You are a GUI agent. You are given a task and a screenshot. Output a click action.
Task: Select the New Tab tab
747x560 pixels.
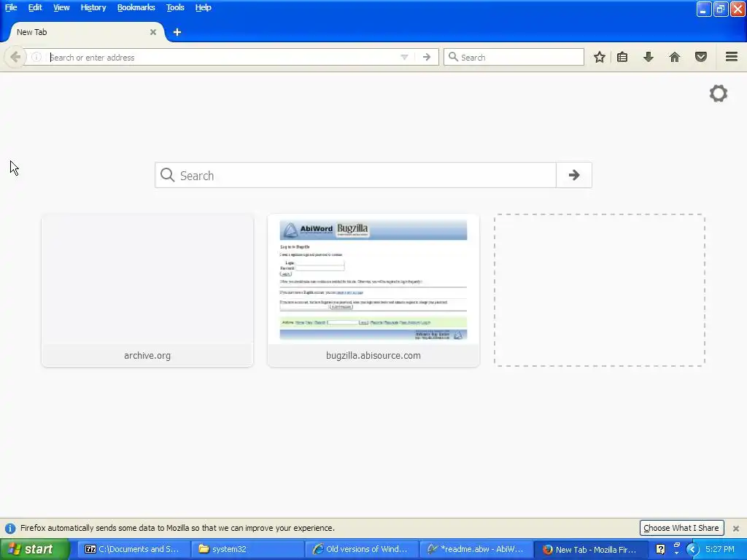pyautogui.click(x=86, y=32)
